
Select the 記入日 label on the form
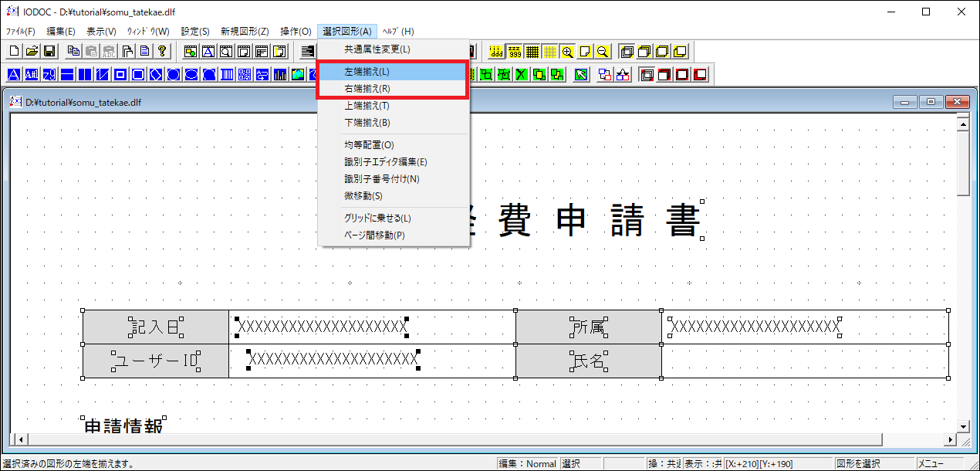click(156, 327)
